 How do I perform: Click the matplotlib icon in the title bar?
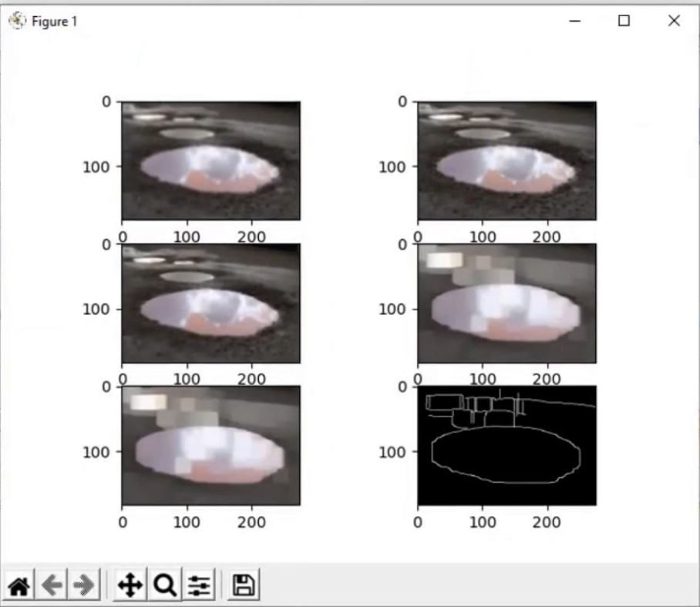tap(17, 21)
